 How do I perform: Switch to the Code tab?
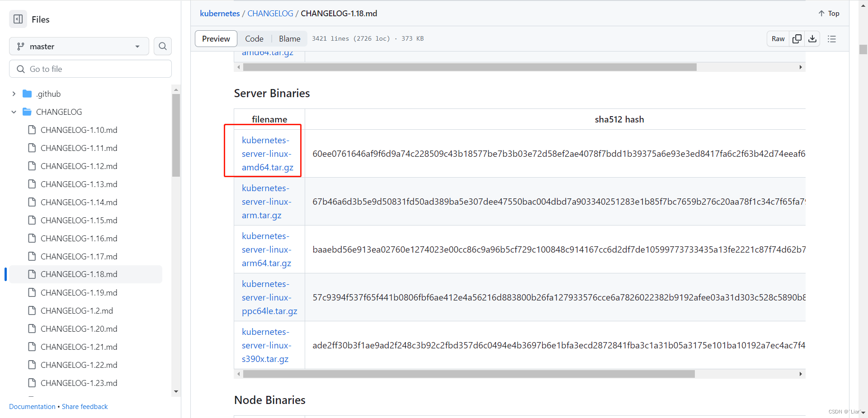pyautogui.click(x=254, y=39)
